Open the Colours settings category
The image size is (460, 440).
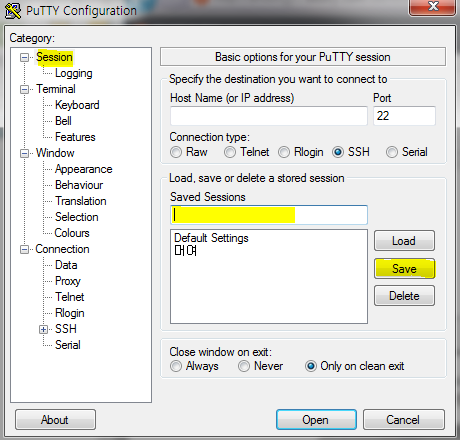pos(72,233)
